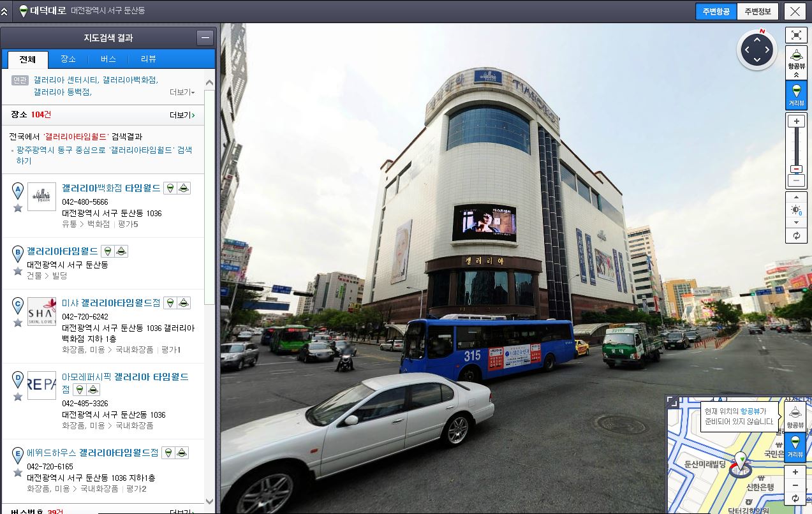Switch to the 버스 tab

coord(108,59)
